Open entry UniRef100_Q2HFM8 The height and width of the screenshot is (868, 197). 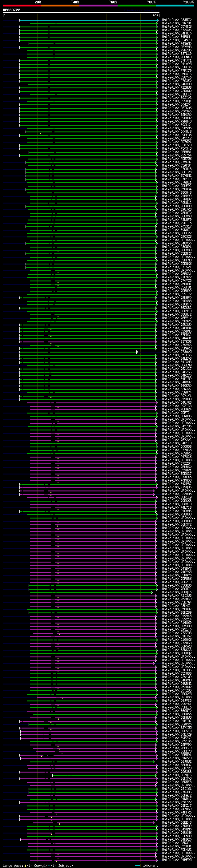tap(177, 260)
